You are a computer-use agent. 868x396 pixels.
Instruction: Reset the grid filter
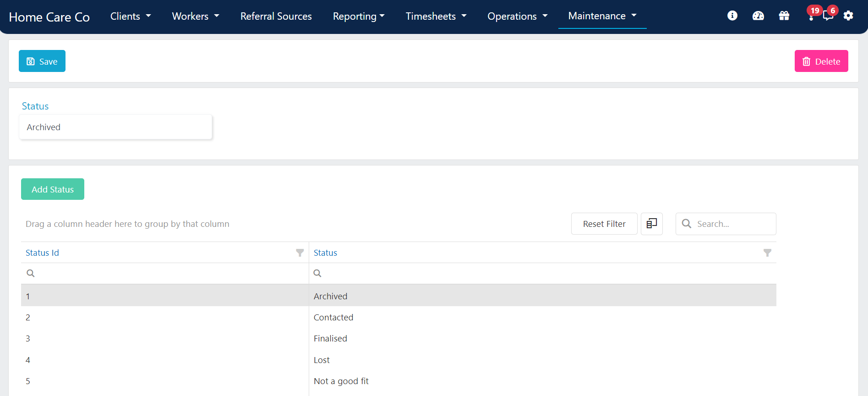(x=604, y=224)
